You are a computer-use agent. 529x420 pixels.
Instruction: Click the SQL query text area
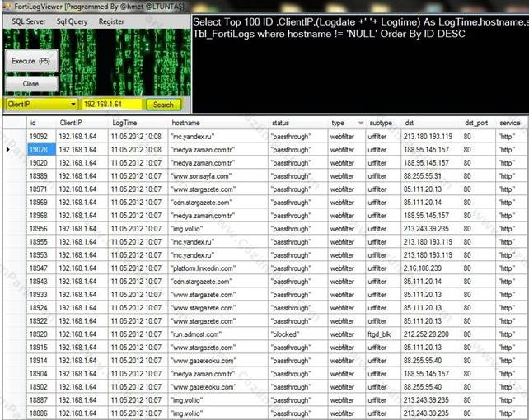tap(360, 64)
